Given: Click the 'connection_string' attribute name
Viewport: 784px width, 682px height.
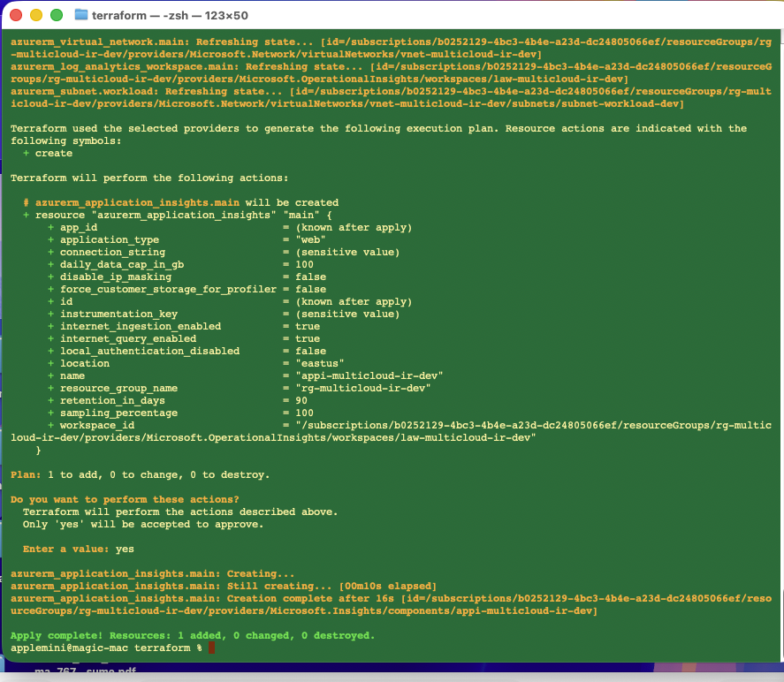Looking at the screenshot, I should [x=112, y=252].
